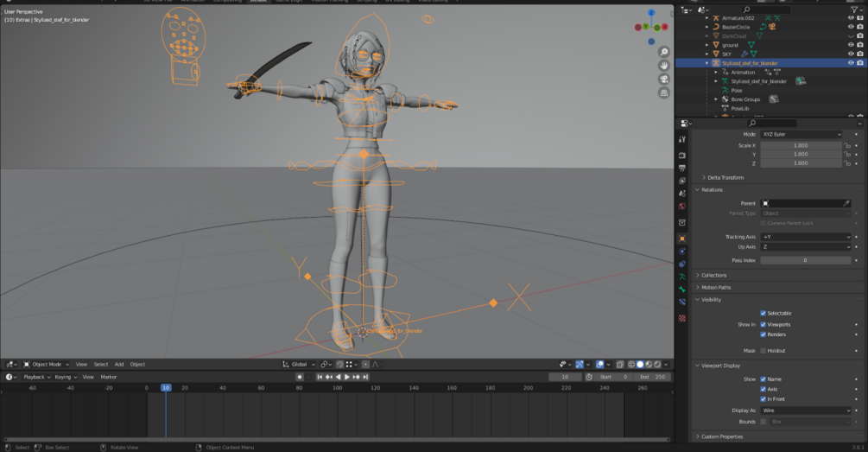
Task: Open rotation Mode XYZ Euler dropdown
Action: pyautogui.click(x=801, y=134)
